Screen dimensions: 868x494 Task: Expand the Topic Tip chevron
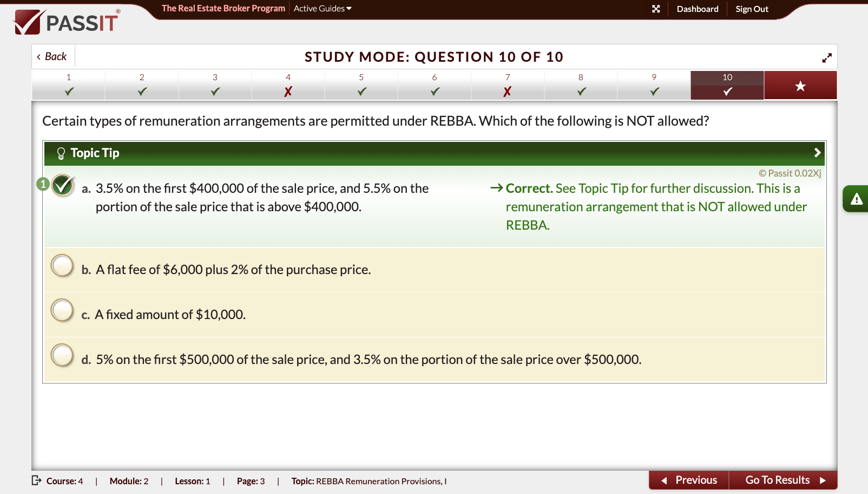[x=817, y=153]
